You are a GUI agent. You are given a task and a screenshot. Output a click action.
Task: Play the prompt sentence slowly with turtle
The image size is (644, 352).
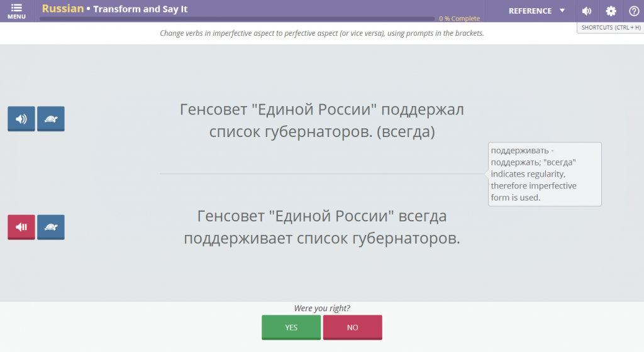[51, 119]
